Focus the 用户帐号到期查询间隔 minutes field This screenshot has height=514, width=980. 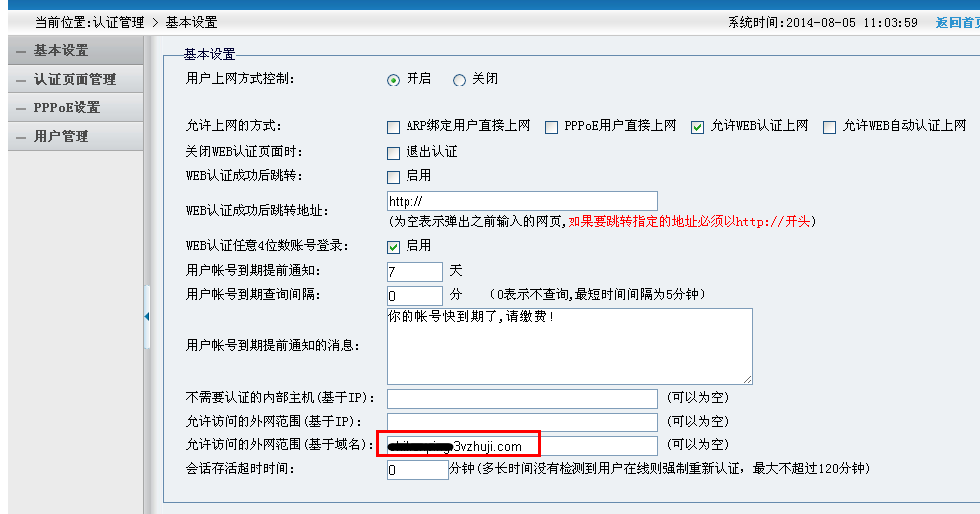[x=413, y=295]
